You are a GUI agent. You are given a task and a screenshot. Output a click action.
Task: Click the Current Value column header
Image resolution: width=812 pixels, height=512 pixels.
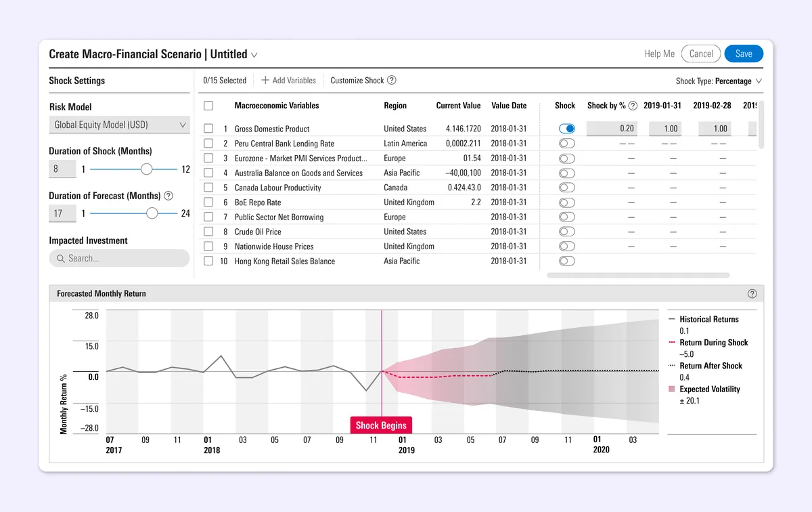click(x=458, y=106)
